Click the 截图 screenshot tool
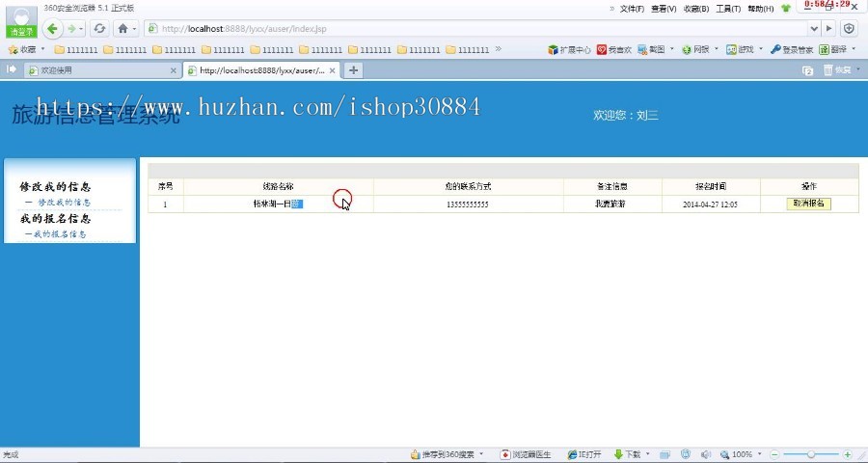Image resolution: width=868 pixels, height=463 pixels. coord(651,49)
